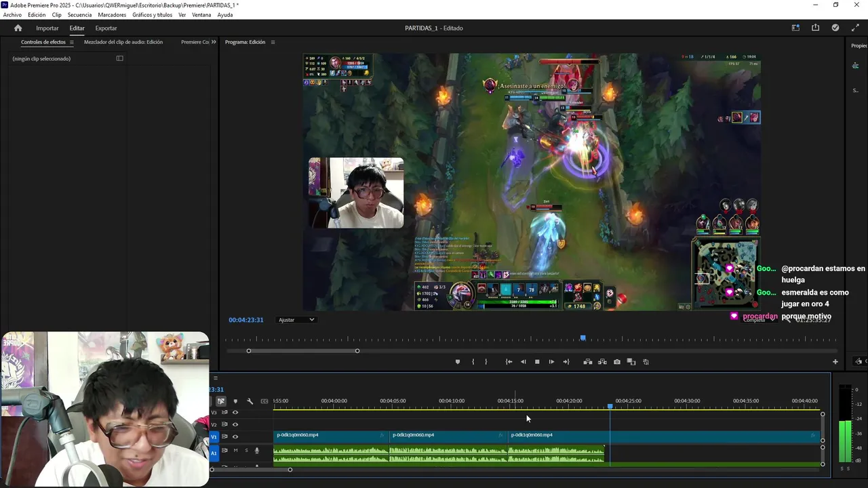
Task: Hide V2 track output eye
Action: click(x=235, y=424)
